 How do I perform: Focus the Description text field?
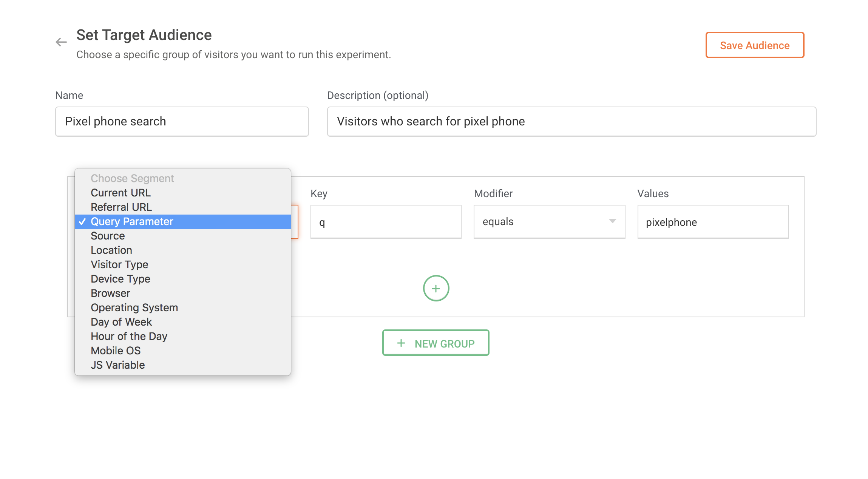tap(571, 122)
